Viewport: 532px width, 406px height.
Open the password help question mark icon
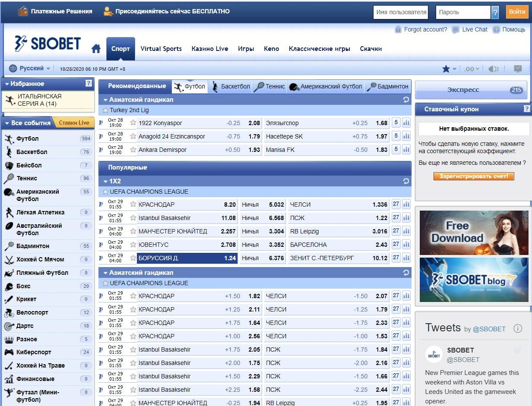pos(495,12)
